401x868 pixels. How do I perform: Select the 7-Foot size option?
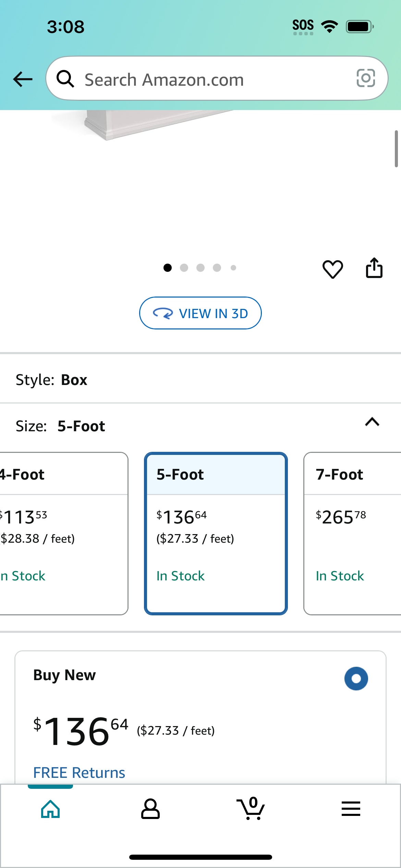352,533
